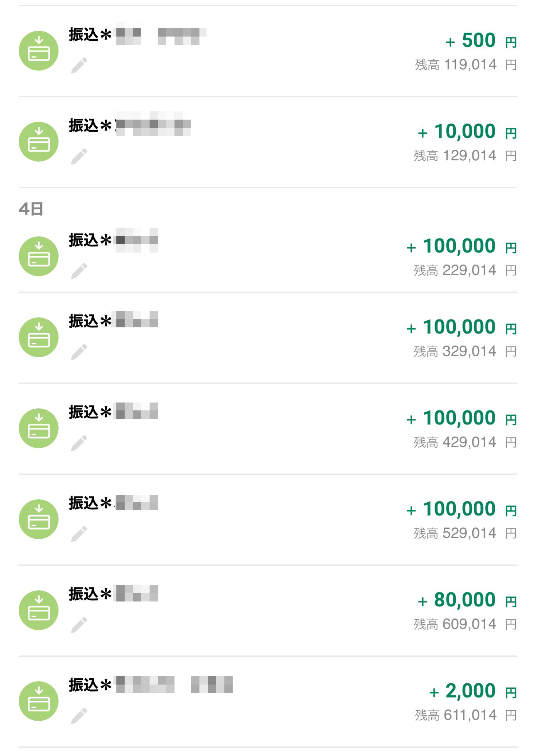Tap the 4日 date header
Image resolution: width=536 pixels, height=756 pixels.
(x=31, y=209)
